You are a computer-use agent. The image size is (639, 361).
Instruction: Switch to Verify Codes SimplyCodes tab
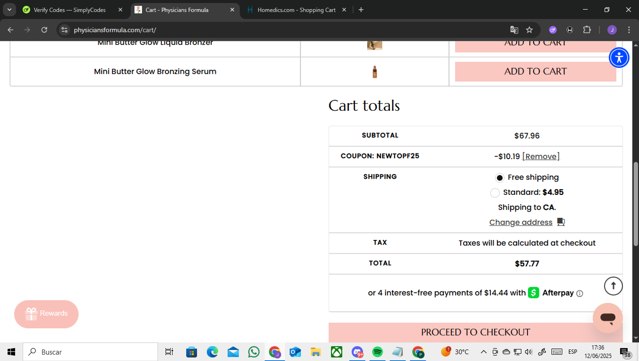pos(69,10)
